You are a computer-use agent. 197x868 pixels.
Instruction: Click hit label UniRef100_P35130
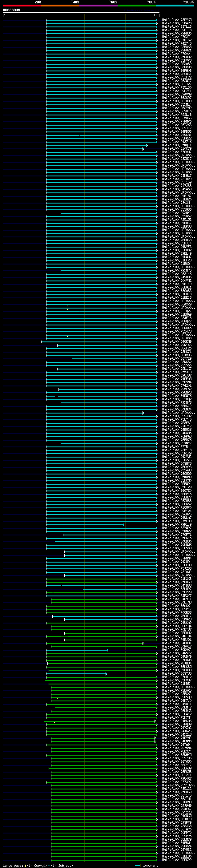click(177, 88)
